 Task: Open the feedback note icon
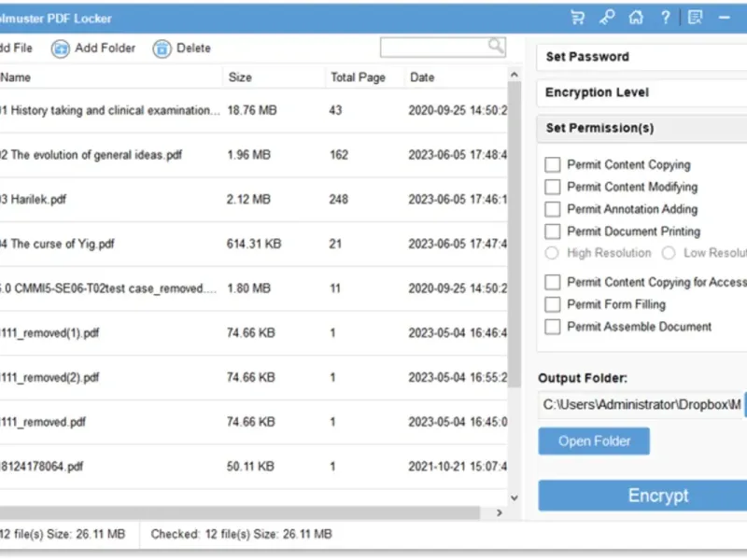coord(695,18)
